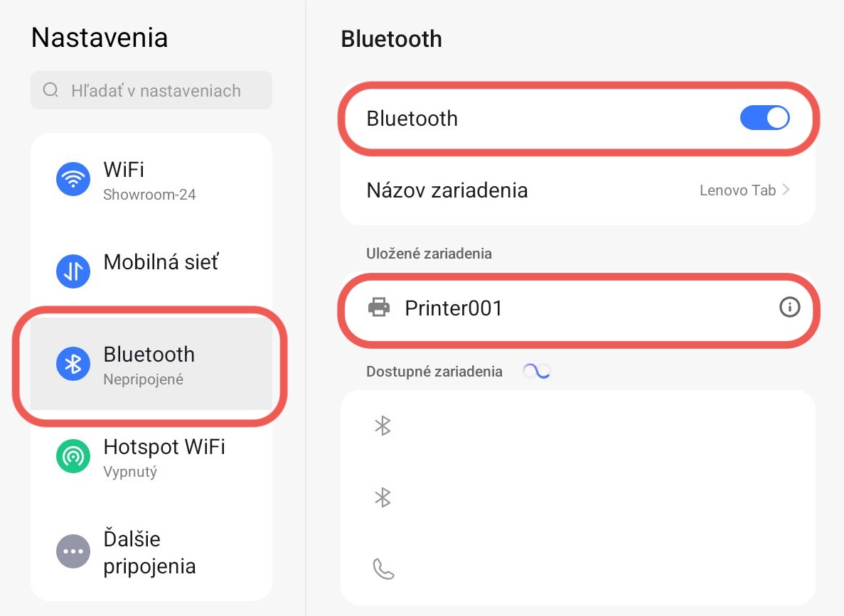Screen dimensions: 844x616
Task: Tap the Printer001 saved device name
Action: tap(454, 308)
